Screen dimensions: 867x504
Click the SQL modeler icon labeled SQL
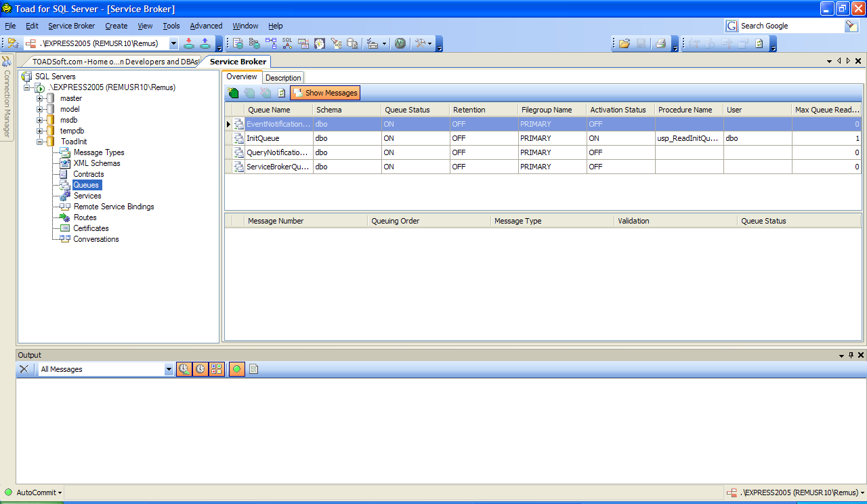tap(287, 43)
